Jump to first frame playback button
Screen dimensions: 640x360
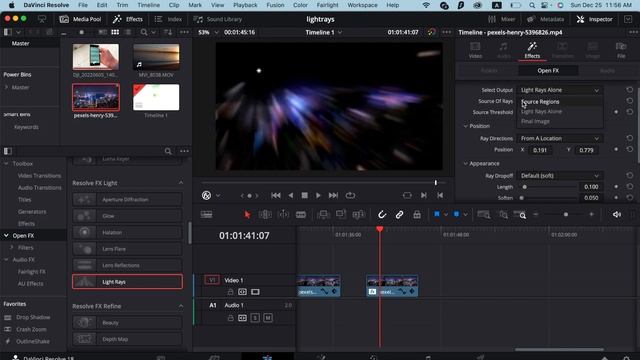[x=276, y=196]
